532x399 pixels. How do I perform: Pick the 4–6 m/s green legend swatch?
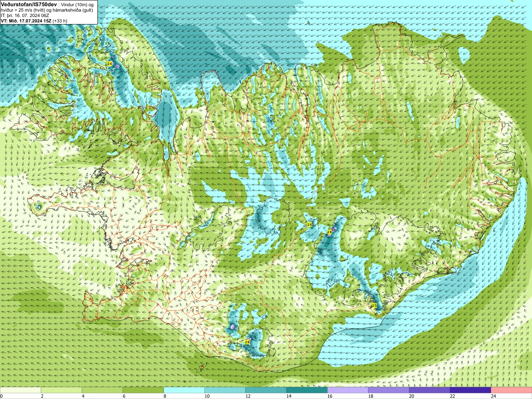(x=102, y=390)
